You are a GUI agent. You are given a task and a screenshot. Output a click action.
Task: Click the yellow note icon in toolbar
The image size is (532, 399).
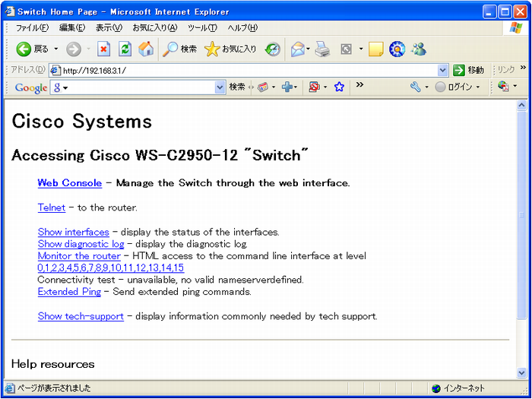pyautogui.click(x=376, y=49)
